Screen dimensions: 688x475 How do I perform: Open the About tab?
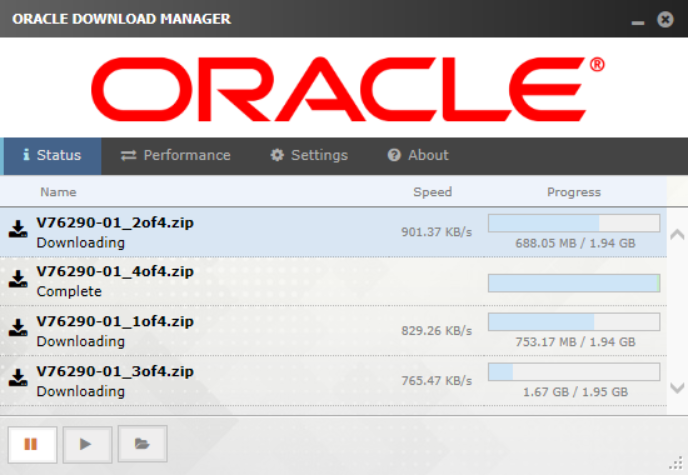[418, 156]
